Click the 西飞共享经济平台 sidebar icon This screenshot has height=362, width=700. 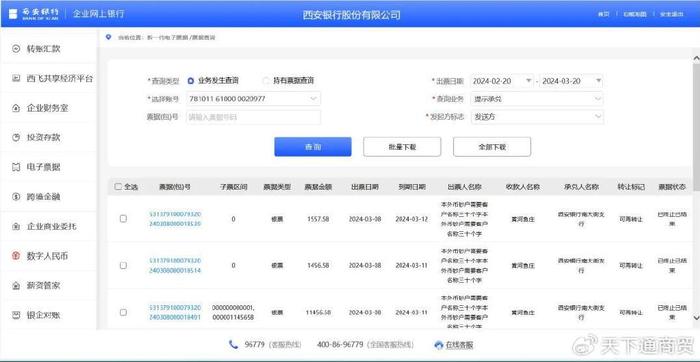(x=16, y=79)
